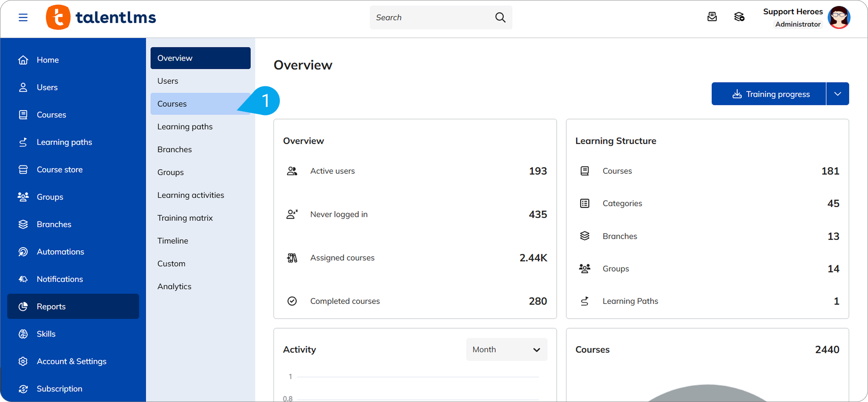Open Training matrix report tab
Screen dimensions: 868x402
coord(185,218)
